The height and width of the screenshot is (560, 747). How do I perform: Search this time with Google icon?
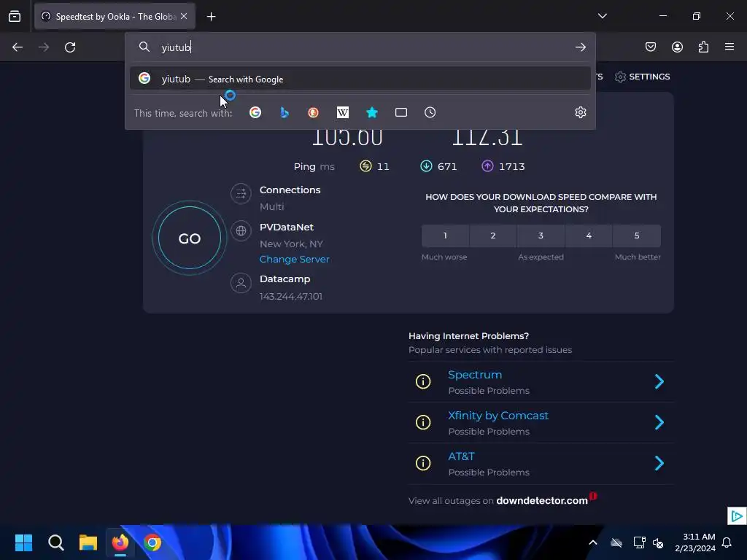[255, 112]
